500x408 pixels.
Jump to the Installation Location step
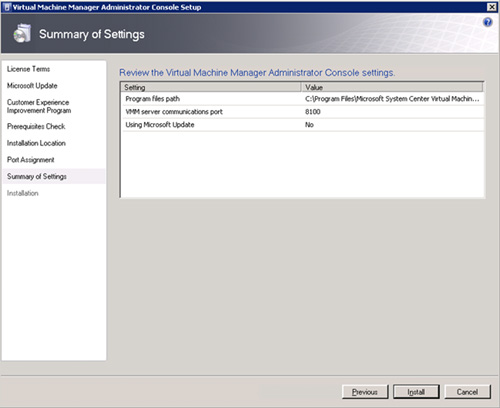point(36,143)
